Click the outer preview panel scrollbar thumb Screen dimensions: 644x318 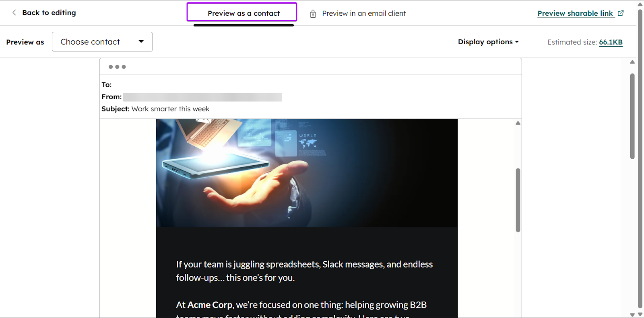coord(632,116)
